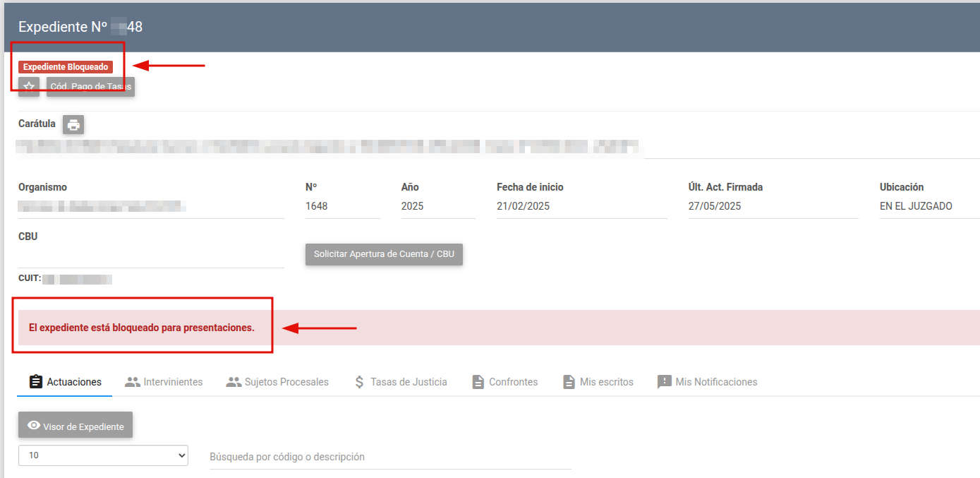Show the Mis Notificaciones tab

(707, 382)
